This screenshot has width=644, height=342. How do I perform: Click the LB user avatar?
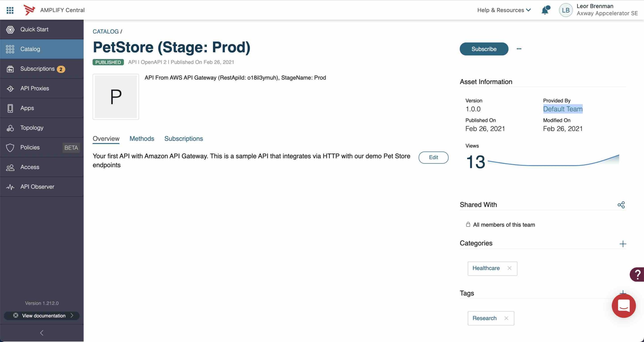(566, 10)
